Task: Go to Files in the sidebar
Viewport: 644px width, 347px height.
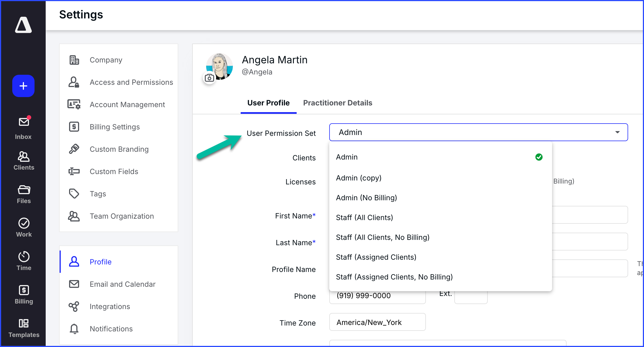Action: tap(24, 194)
